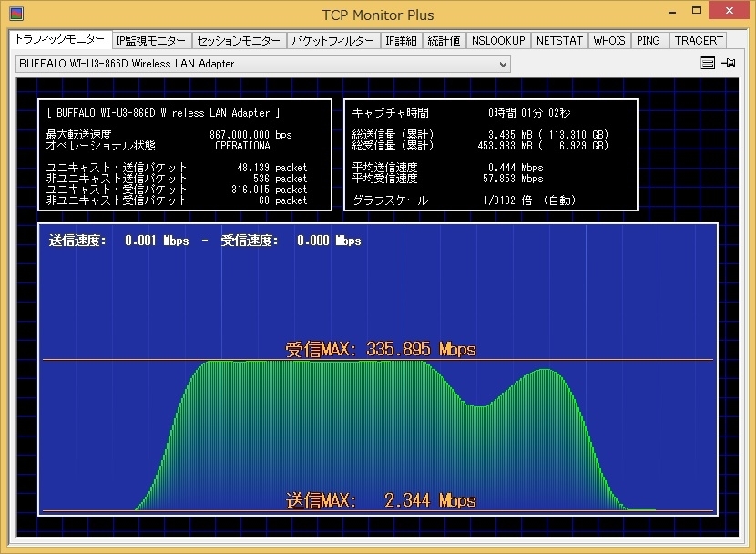The image size is (756, 554).
Task: Expand the adapter selection dropdown arrow
Action: coord(503,64)
